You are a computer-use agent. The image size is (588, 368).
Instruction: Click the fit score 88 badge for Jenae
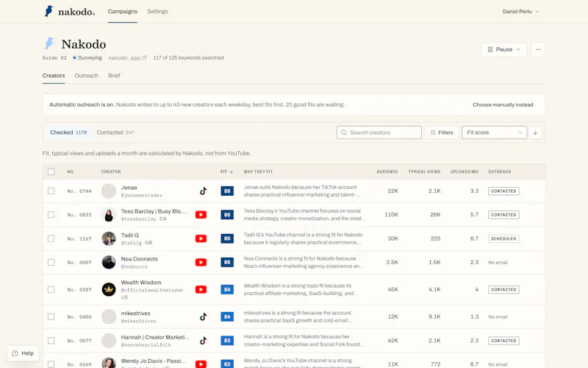tap(227, 191)
